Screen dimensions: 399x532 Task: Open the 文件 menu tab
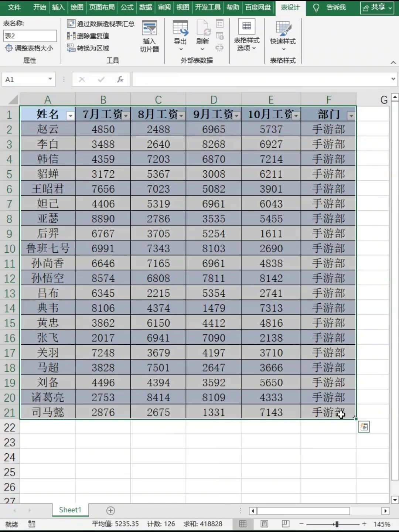click(14, 7)
